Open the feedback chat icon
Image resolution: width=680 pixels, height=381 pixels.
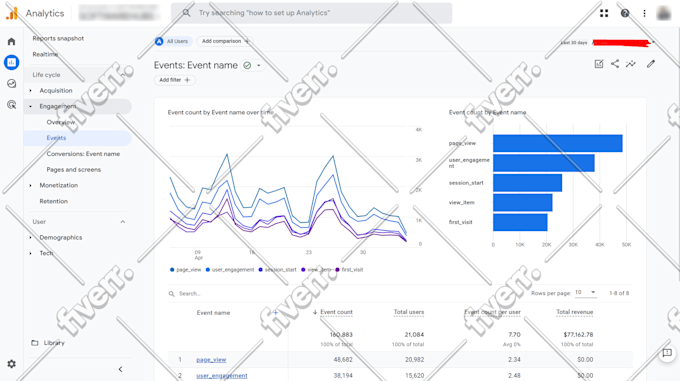point(667,353)
